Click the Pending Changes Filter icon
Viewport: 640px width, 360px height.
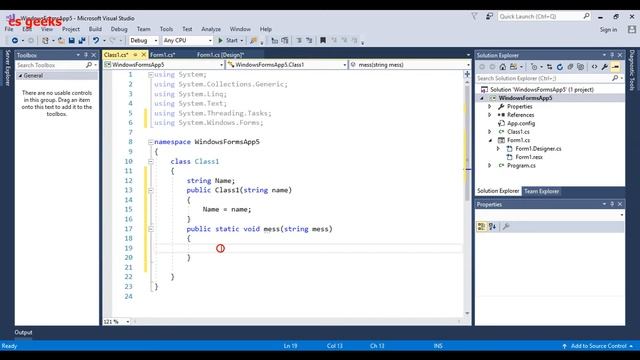click(534, 67)
